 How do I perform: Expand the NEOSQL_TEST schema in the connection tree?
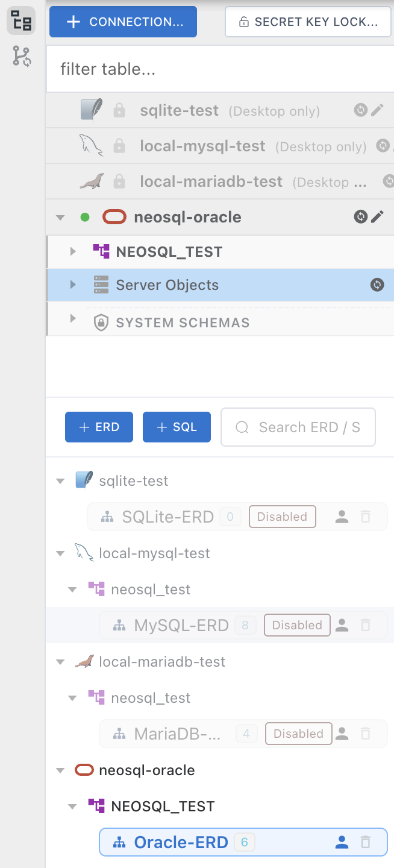coord(73,251)
